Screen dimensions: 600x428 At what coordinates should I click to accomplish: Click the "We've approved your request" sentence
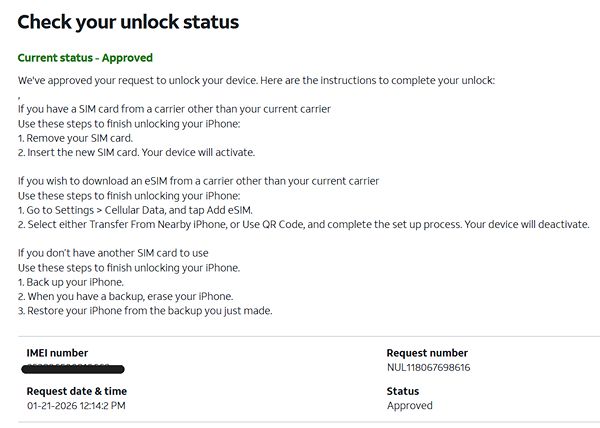256,80
